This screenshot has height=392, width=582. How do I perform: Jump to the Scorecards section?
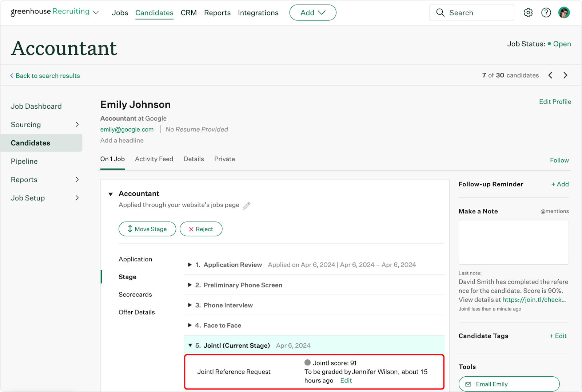click(x=135, y=295)
